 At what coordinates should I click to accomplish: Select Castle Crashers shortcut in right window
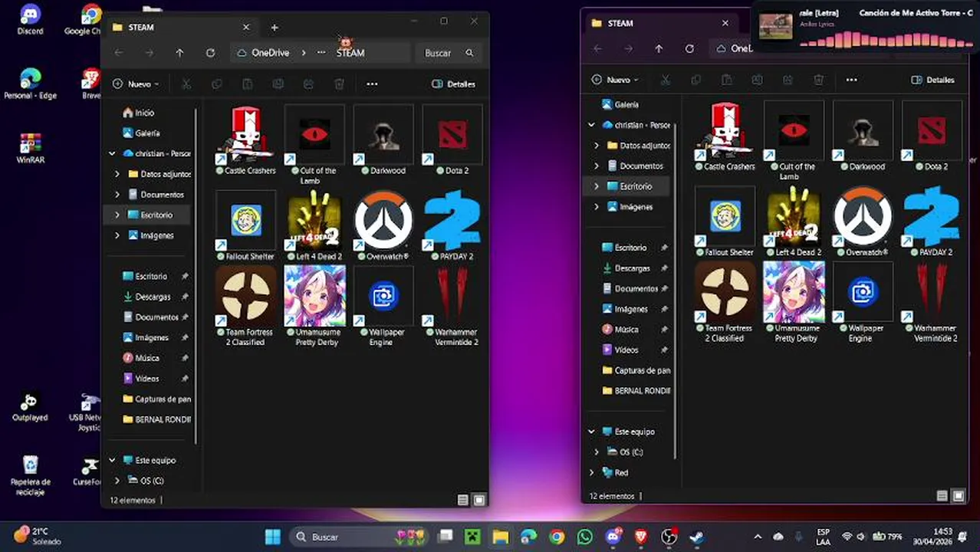[x=725, y=136]
